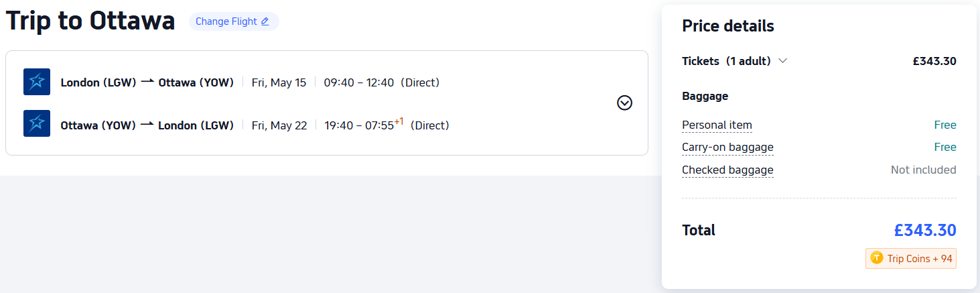980x293 pixels.
Task: Click the outbound flight airline logo
Action: pos(37,82)
